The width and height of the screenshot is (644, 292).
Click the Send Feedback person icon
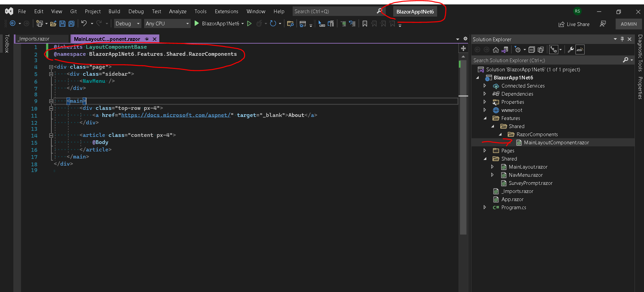point(603,24)
